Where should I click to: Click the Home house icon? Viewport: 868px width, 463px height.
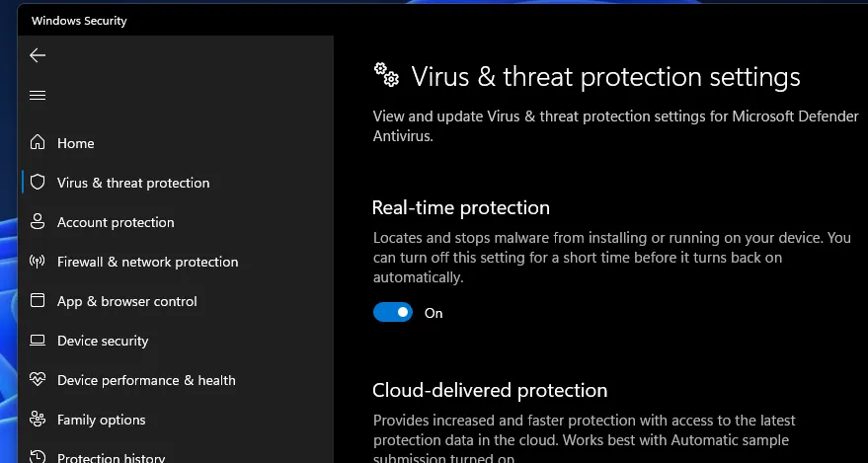[x=38, y=143]
